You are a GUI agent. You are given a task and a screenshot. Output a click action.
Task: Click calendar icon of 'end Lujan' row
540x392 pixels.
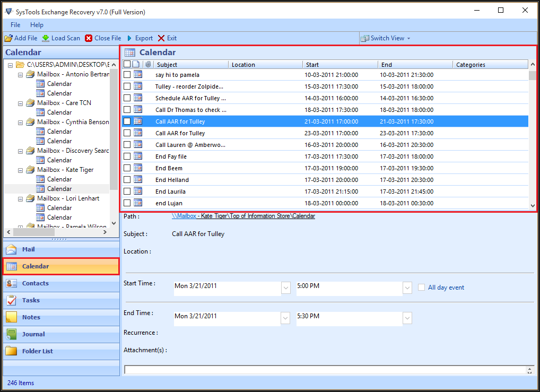(x=138, y=203)
